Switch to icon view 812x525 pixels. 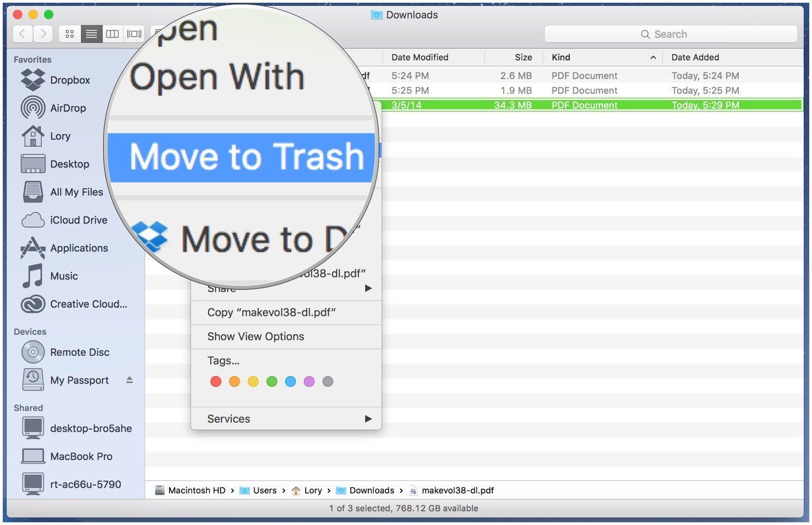click(70, 34)
